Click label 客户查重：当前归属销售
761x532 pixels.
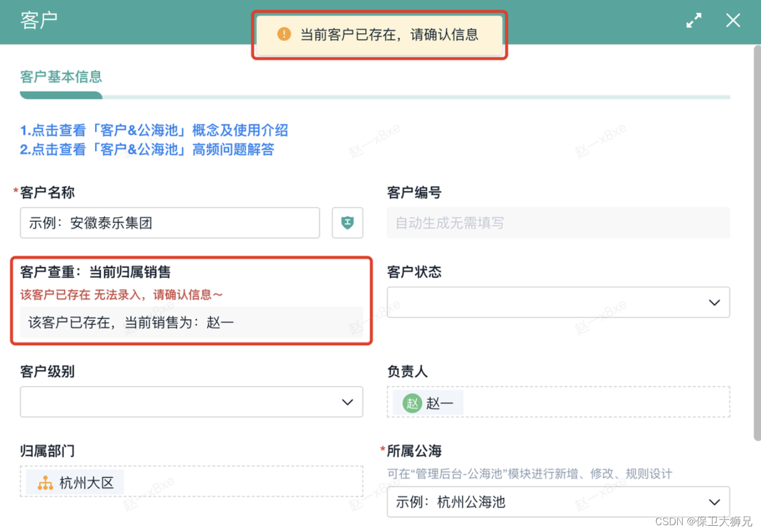pyautogui.click(x=96, y=272)
